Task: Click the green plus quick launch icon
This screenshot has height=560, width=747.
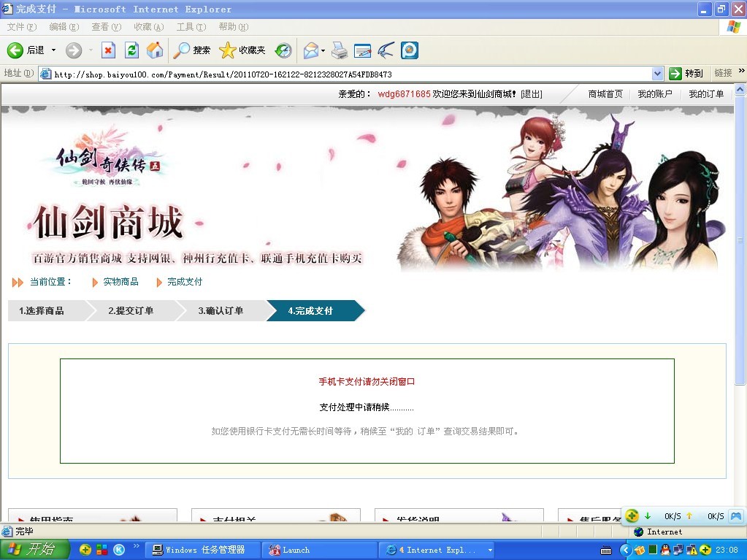Action: (x=85, y=550)
